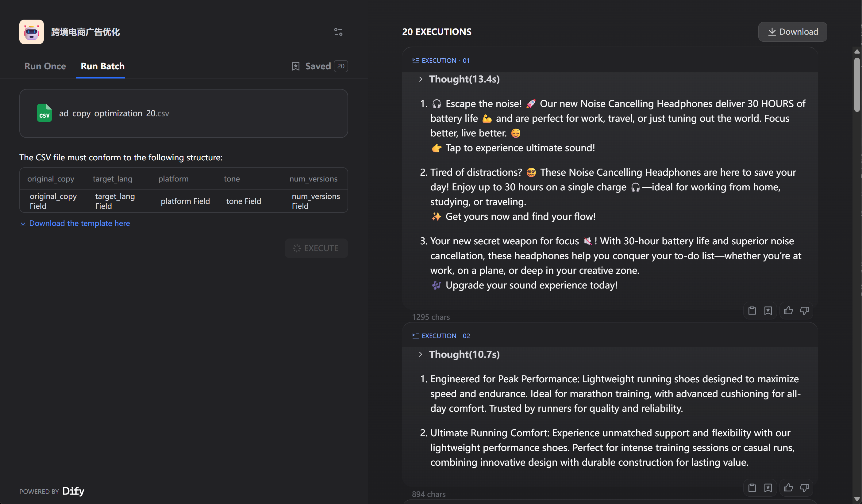Click the num_versions column header
The height and width of the screenshot is (504, 862).
pyautogui.click(x=313, y=178)
